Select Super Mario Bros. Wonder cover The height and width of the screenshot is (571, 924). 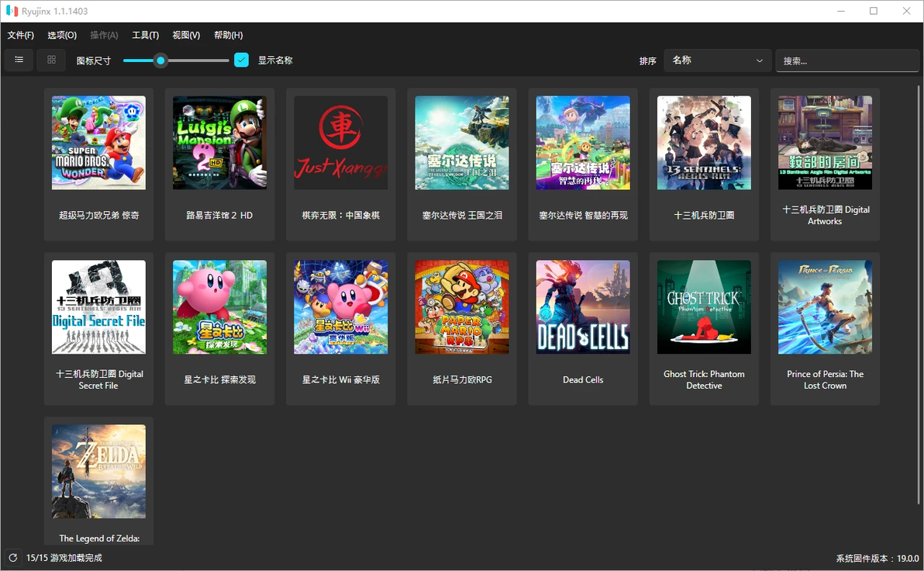tap(98, 143)
